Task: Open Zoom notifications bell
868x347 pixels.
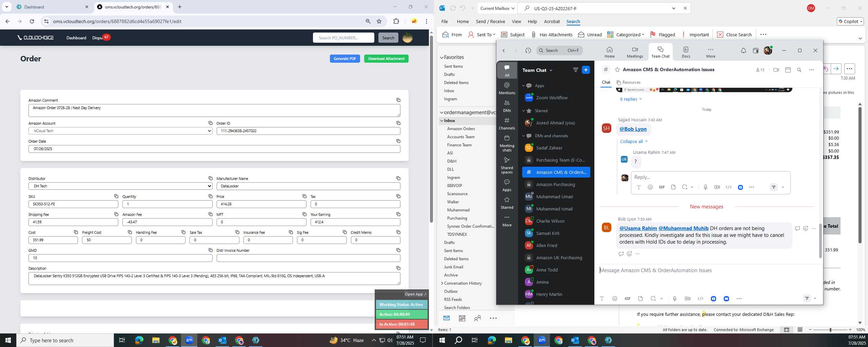Action: pos(743,50)
